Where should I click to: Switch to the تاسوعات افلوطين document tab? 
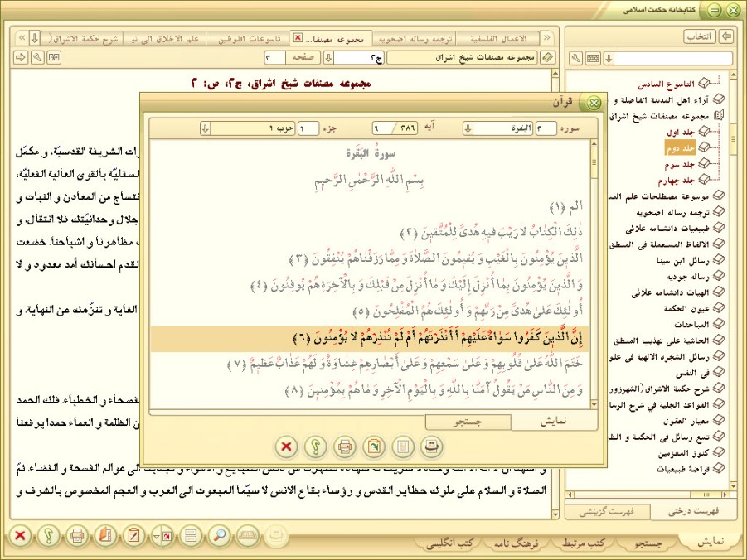coord(249,39)
